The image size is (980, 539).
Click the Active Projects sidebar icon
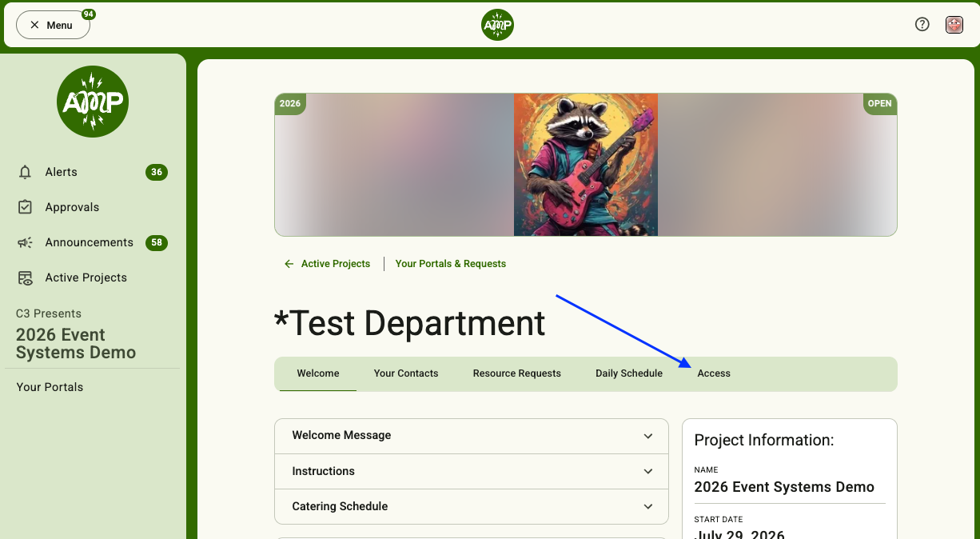tap(26, 277)
